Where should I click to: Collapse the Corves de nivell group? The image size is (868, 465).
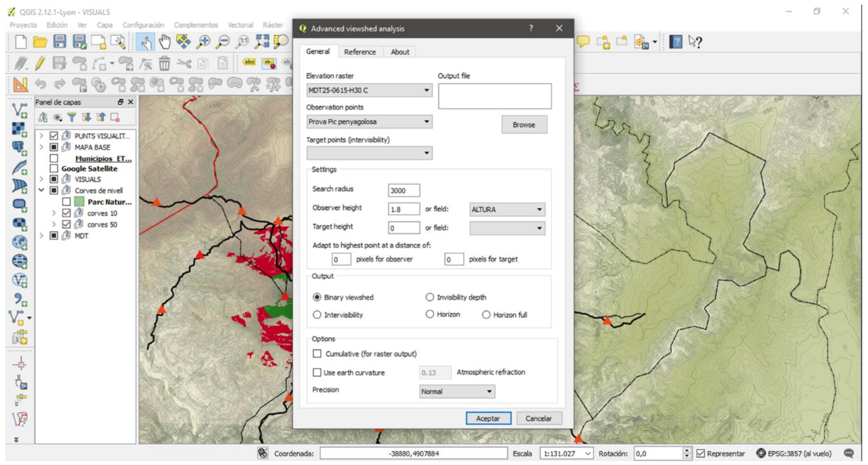click(41, 190)
